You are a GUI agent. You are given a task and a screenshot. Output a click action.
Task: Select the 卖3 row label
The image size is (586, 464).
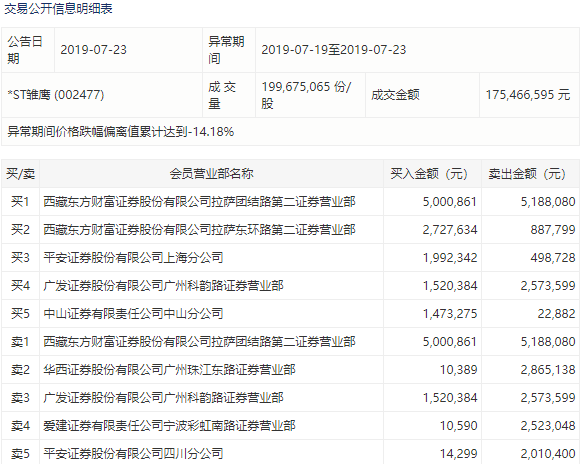point(21,398)
